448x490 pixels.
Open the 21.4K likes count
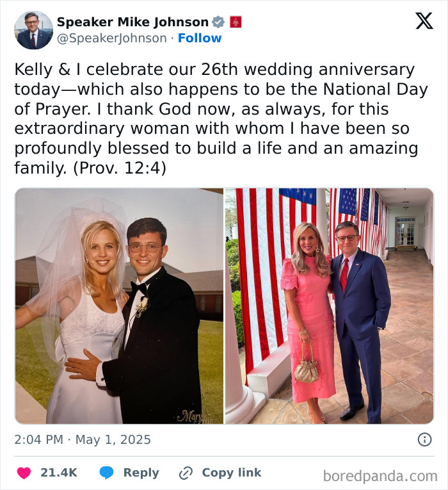point(59,473)
